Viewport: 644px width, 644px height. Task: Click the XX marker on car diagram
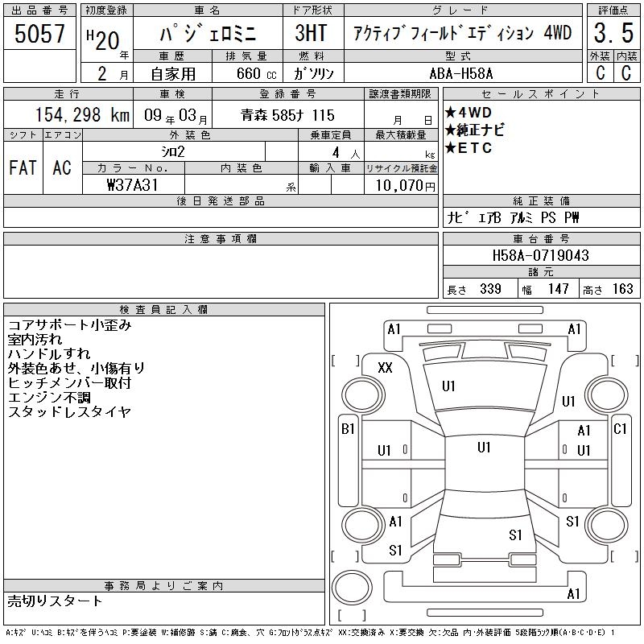coord(385,368)
